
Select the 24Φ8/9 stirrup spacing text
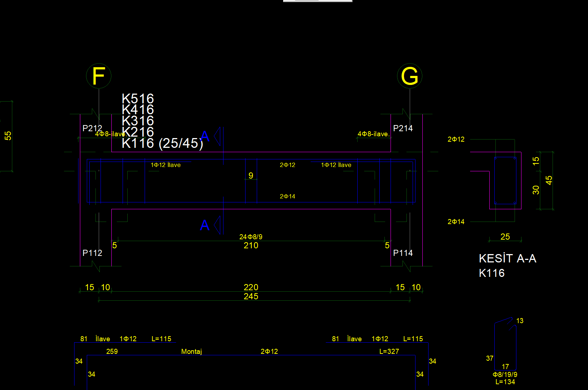(x=251, y=237)
